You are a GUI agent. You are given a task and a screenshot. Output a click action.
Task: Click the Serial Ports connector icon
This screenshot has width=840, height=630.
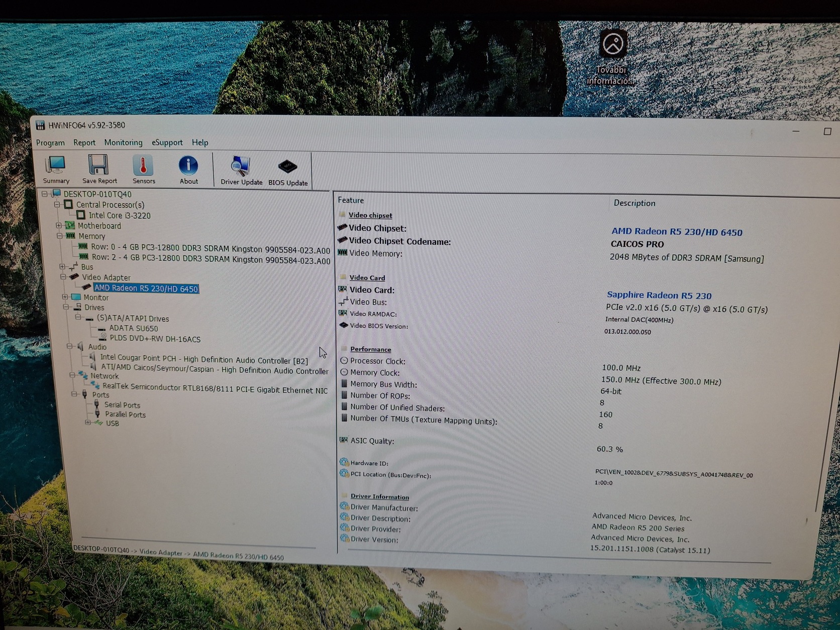tap(97, 404)
